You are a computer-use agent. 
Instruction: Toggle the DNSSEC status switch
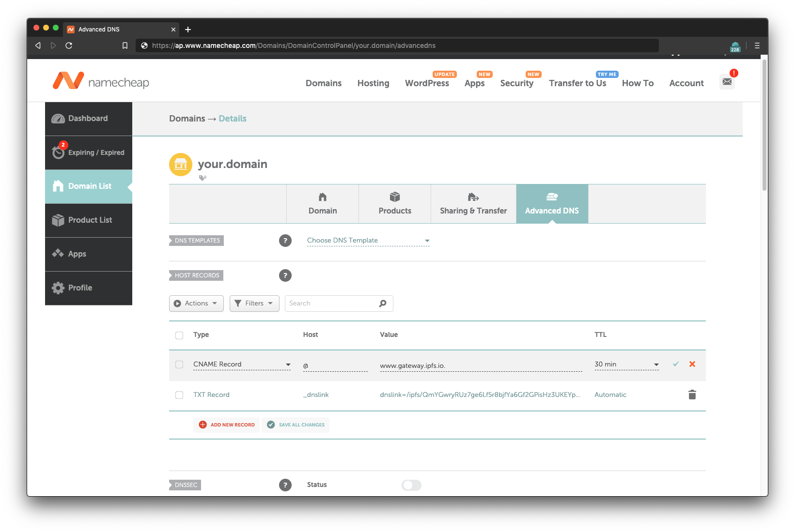[x=411, y=485]
